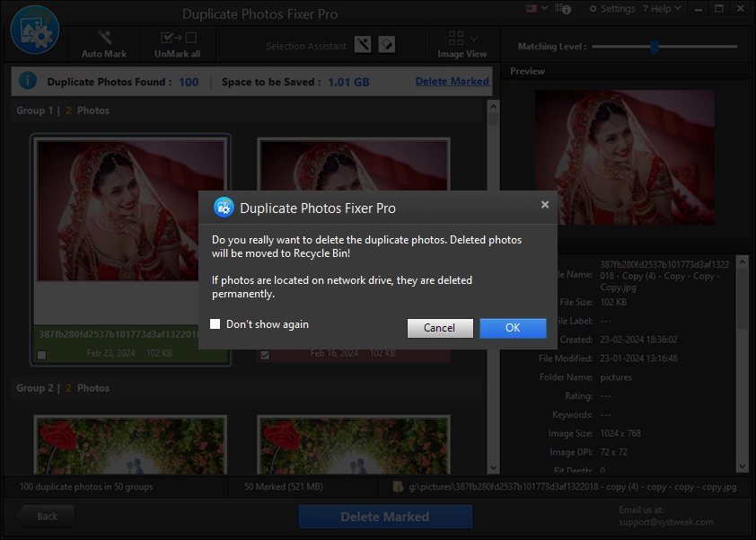This screenshot has height=540, width=756.
Task: Confirm deletion with the OK button
Action: point(513,328)
